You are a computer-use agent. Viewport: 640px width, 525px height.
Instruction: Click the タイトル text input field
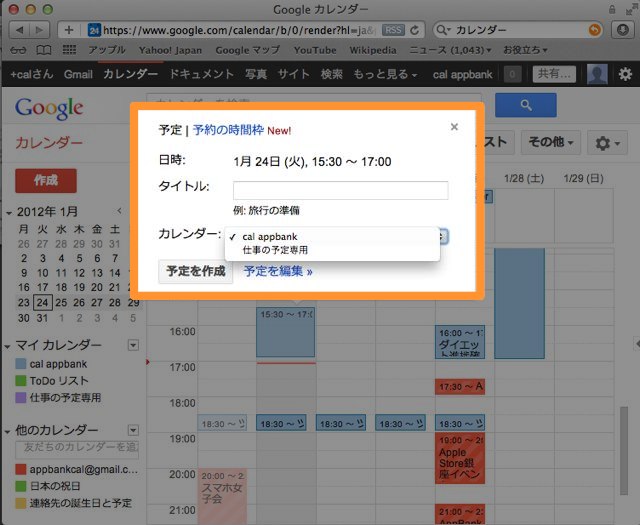point(340,190)
